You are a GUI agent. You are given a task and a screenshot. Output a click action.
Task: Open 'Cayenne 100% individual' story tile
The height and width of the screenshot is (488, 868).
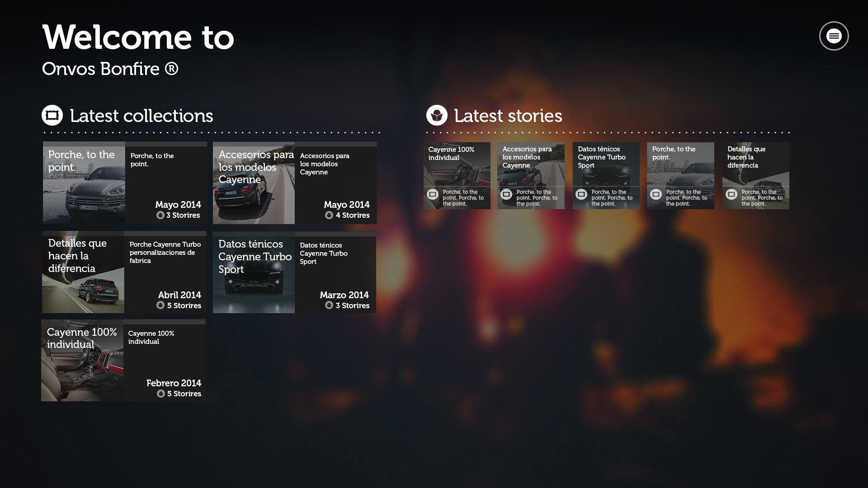457,176
